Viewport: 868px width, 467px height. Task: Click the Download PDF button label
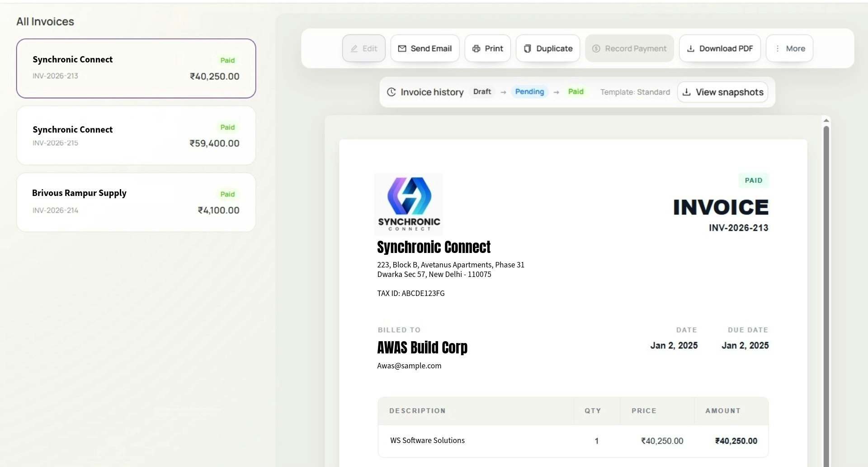pos(726,48)
